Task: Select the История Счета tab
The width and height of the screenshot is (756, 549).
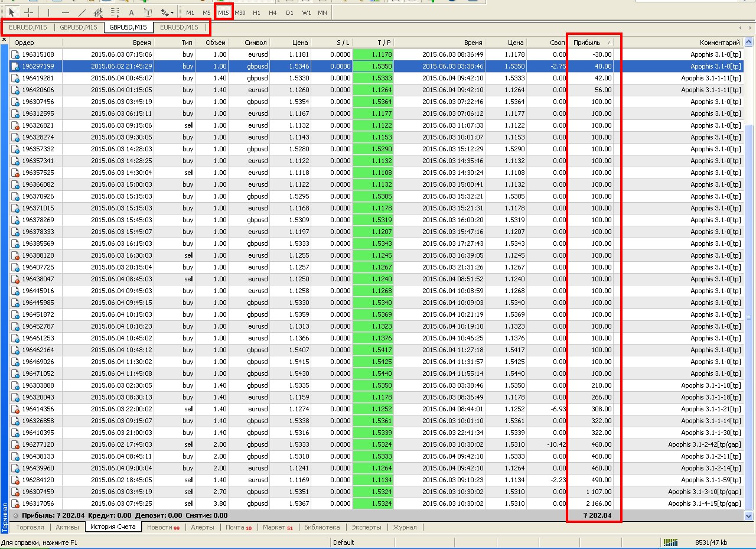Action: pyautogui.click(x=113, y=527)
